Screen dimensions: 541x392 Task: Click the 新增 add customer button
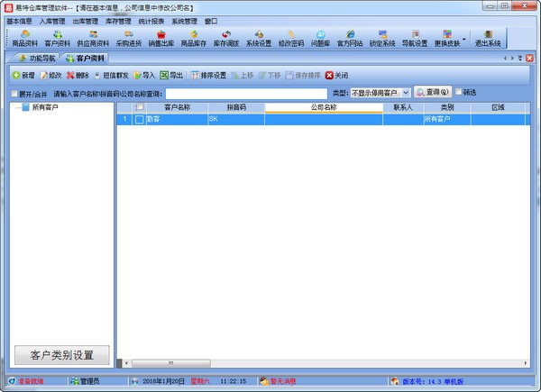[23, 76]
